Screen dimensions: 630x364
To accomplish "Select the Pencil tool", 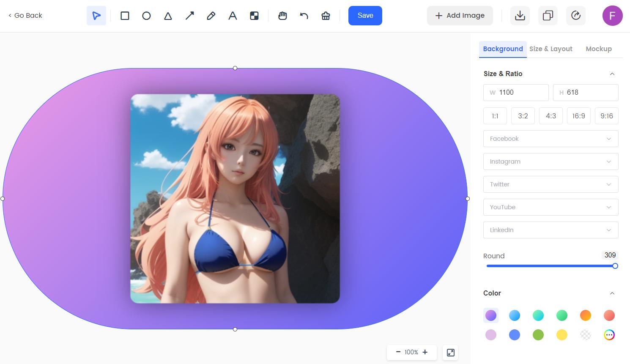I will [x=211, y=16].
